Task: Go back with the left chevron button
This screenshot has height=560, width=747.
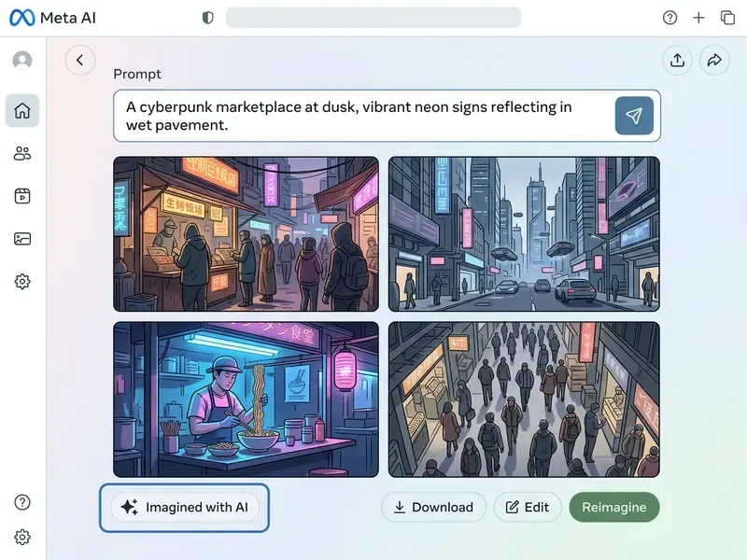Action: tap(80, 60)
